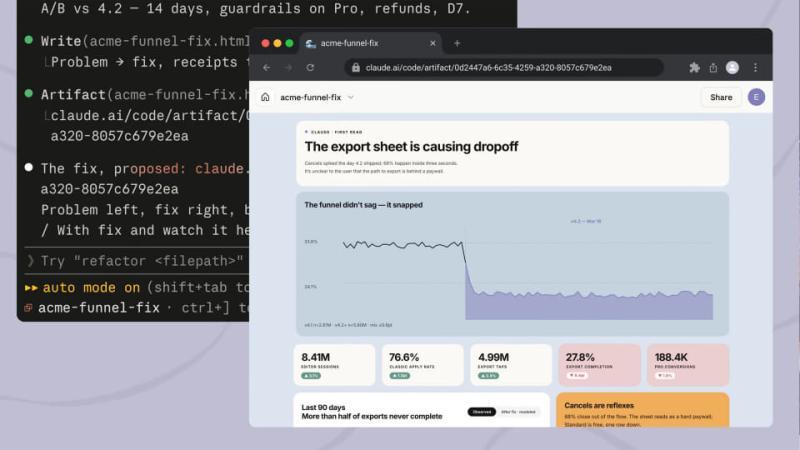Click 'More than half of exports never complete'
800x450 pixels.
tap(371, 416)
